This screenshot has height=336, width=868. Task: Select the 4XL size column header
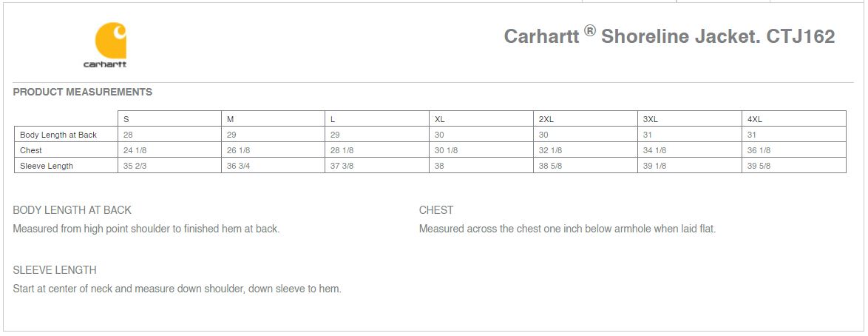point(794,118)
